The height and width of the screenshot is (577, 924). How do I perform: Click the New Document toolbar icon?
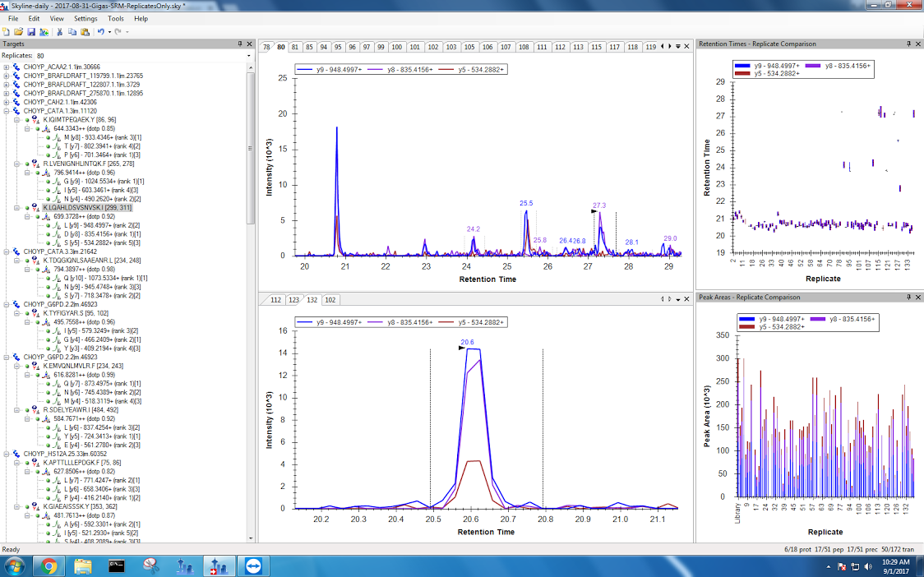(x=7, y=32)
